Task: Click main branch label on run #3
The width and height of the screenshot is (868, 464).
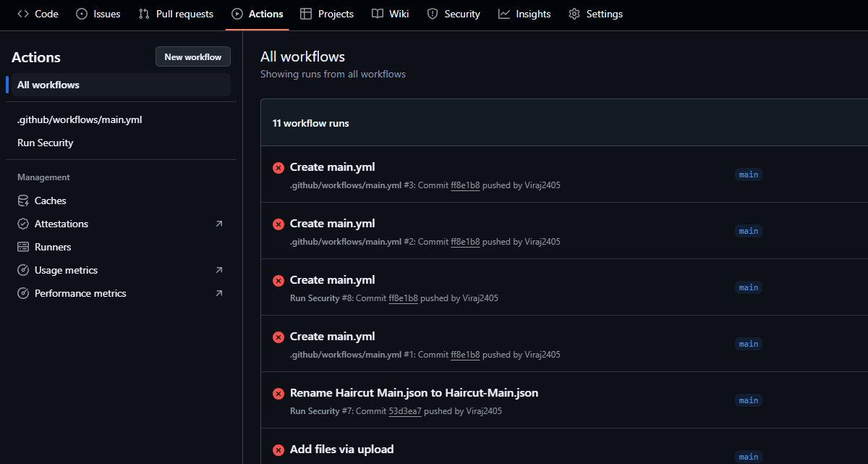Action: [x=749, y=174]
